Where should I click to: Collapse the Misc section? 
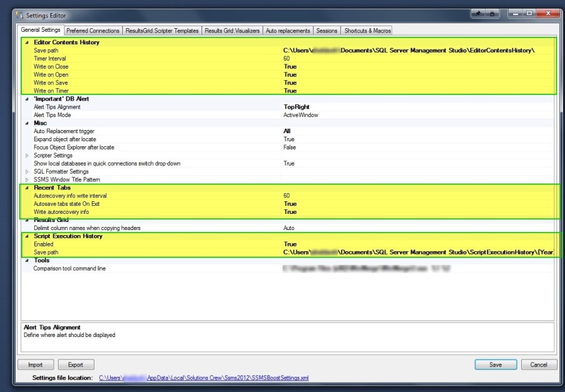coord(26,123)
